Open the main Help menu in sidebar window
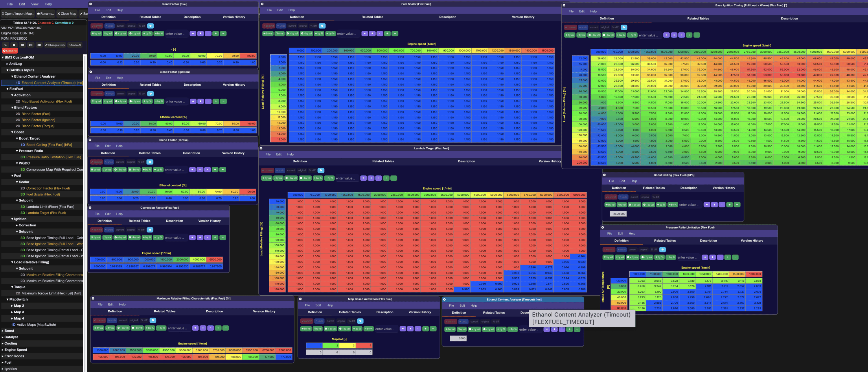 click(48, 4)
